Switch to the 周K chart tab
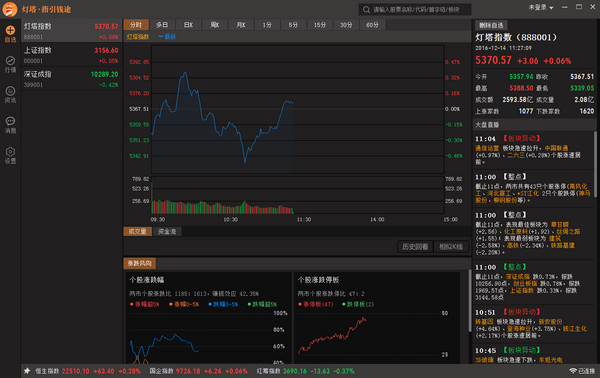This screenshot has width=600, height=378. click(215, 25)
